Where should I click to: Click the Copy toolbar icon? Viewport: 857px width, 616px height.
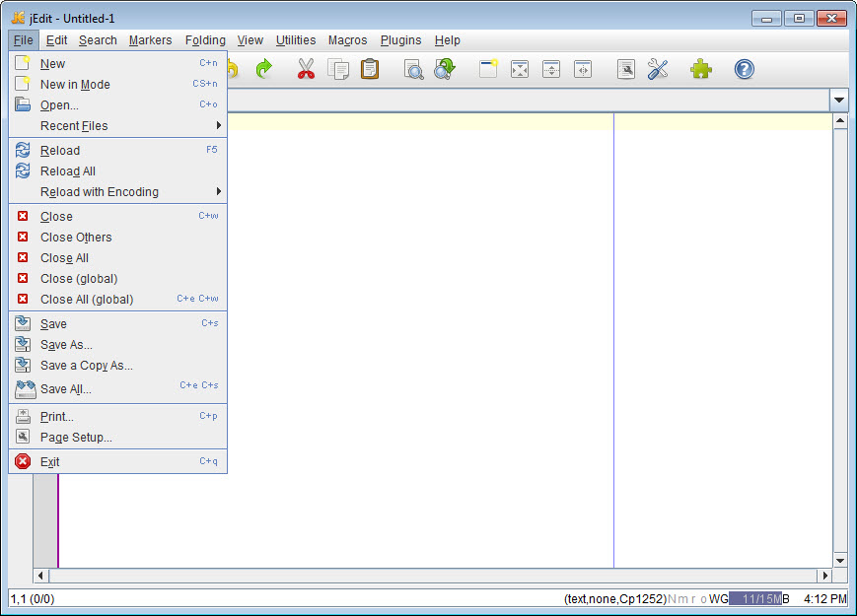338,69
